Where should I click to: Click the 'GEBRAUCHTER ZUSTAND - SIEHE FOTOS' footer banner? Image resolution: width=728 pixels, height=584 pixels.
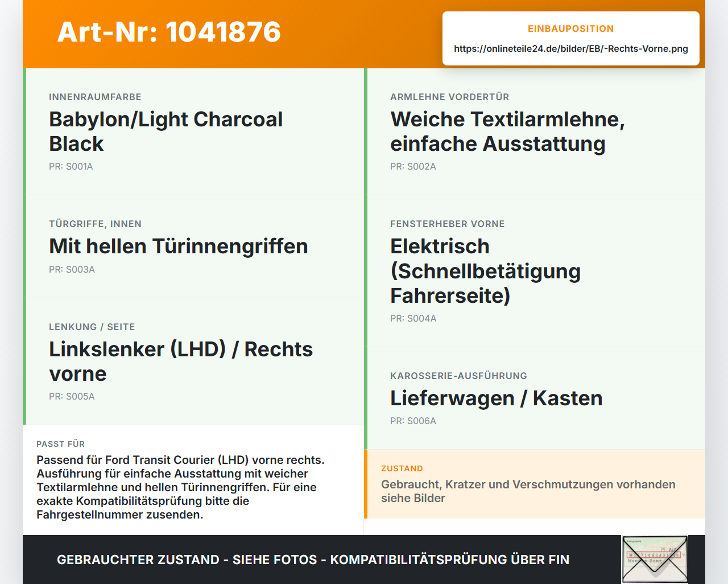(x=313, y=560)
